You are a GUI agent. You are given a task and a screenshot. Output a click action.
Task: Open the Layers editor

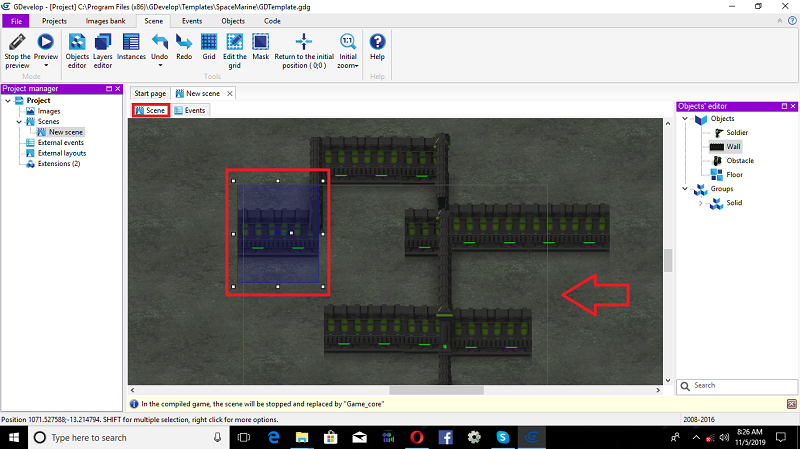pos(103,51)
